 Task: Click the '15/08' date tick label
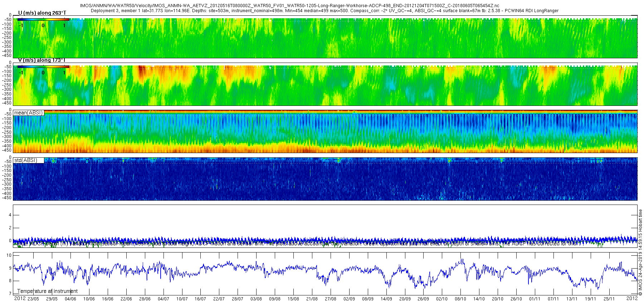point(293,299)
